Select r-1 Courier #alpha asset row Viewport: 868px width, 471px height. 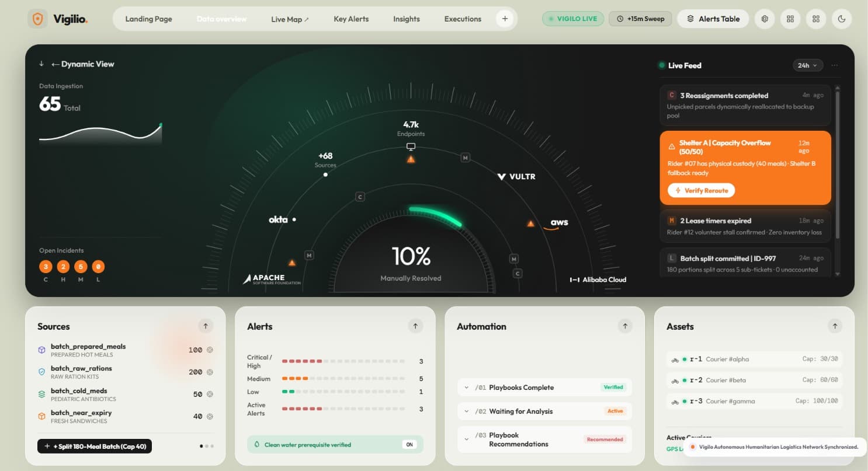pos(755,359)
